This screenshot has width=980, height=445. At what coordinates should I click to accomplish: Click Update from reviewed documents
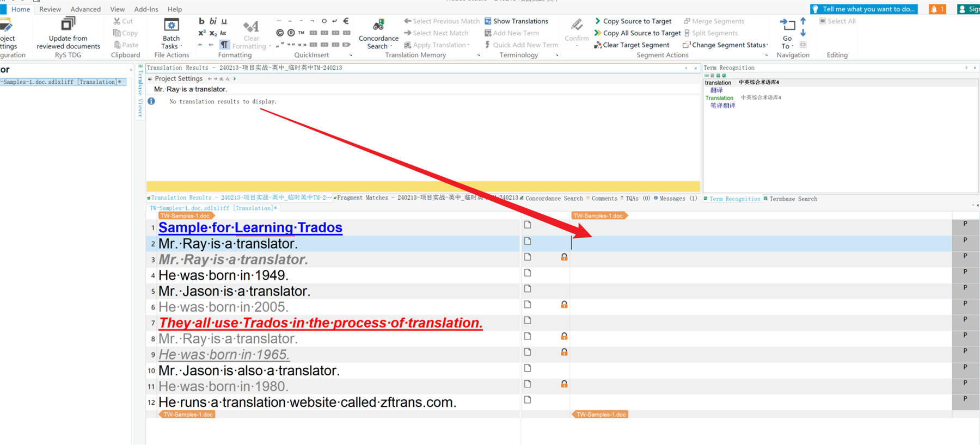pos(68,34)
